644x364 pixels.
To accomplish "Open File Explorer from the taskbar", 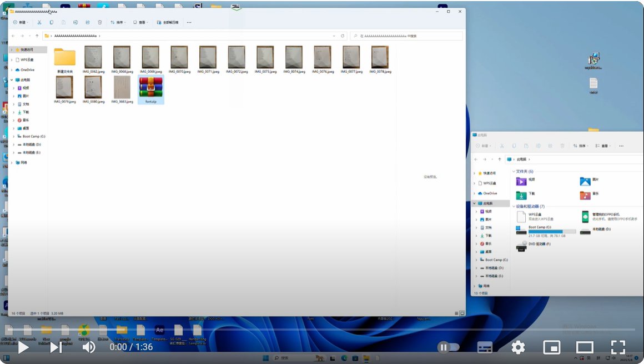I will tap(366, 358).
